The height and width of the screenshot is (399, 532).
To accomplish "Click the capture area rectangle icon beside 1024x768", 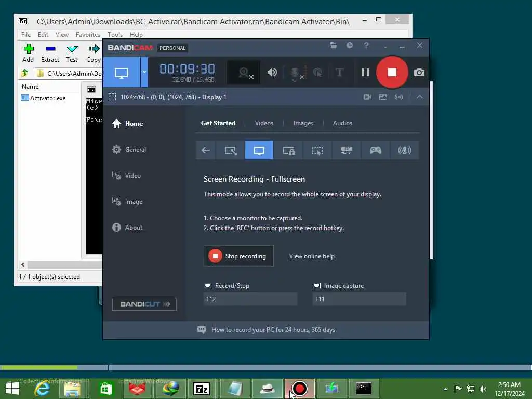I will (x=112, y=97).
